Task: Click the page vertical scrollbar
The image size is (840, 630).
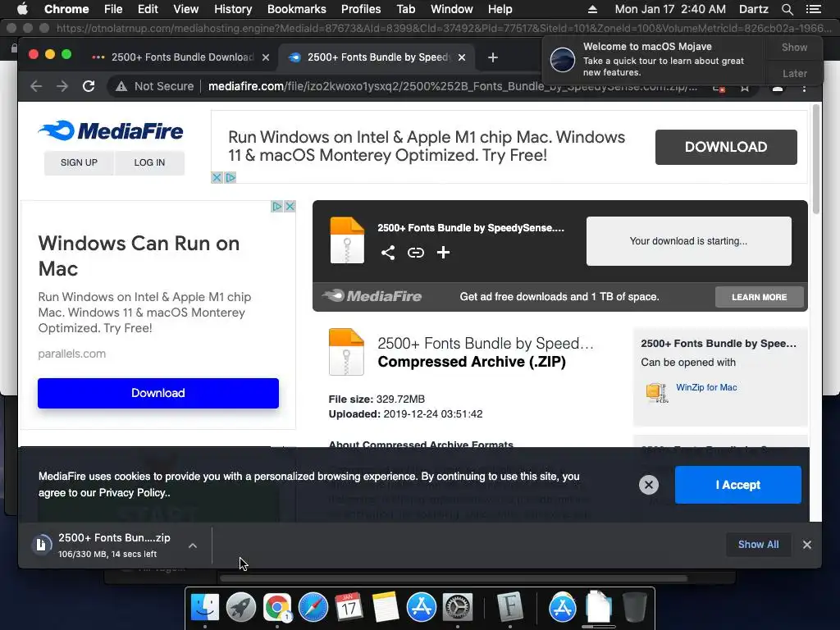Action: tap(816, 159)
